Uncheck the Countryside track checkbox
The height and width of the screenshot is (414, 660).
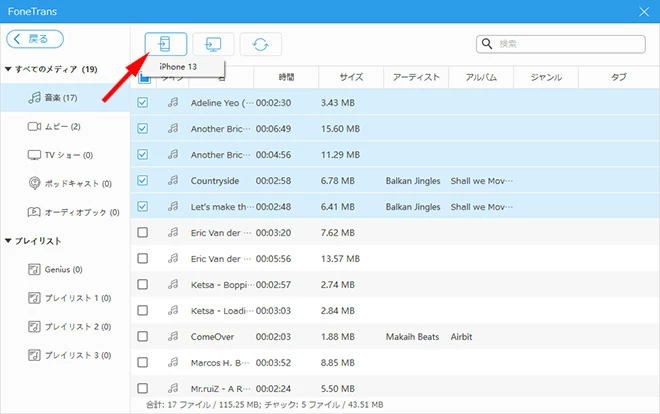point(142,180)
